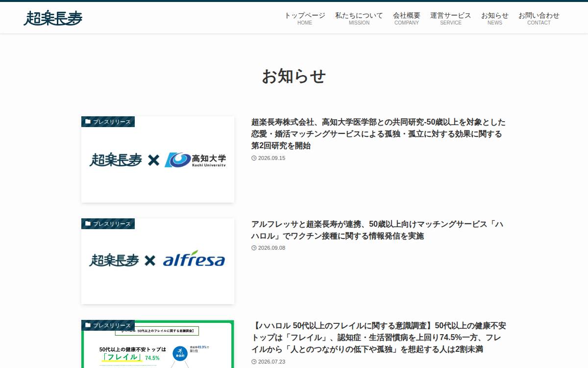This screenshot has height=368, width=588.
Task: Click the date text 2026.09.08
Action: (x=271, y=248)
